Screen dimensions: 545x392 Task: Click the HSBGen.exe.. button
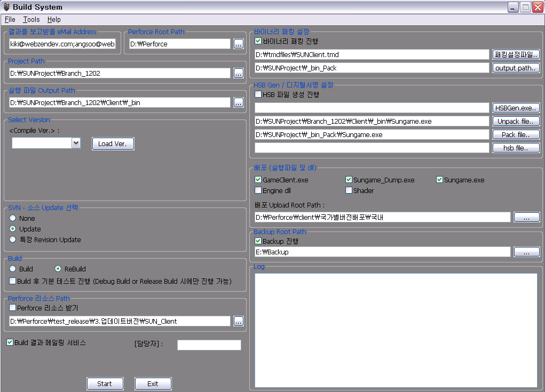coord(516,108)
